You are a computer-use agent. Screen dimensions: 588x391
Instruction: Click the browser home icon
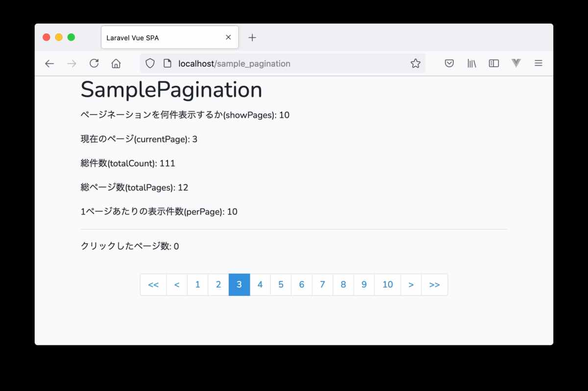[116, 63]
